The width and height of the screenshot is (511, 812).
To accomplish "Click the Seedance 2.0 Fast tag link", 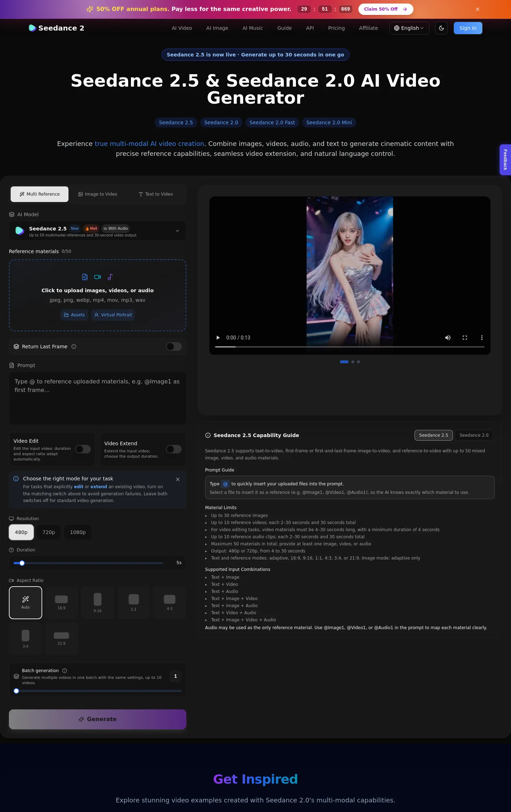I will [x=272, y=122].
